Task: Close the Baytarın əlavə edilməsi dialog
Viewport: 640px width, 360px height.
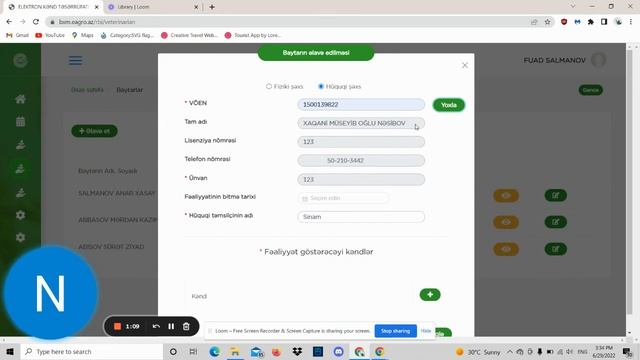Action: [x=464, y=65]
